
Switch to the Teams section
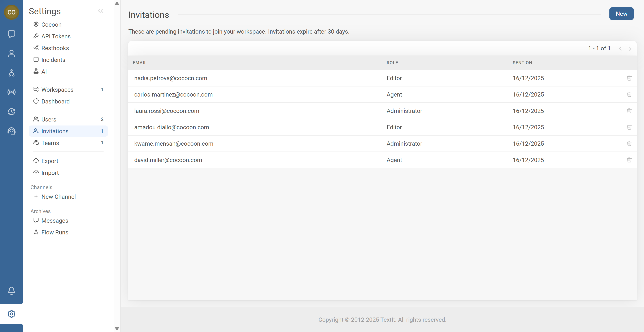pos(50,143)
